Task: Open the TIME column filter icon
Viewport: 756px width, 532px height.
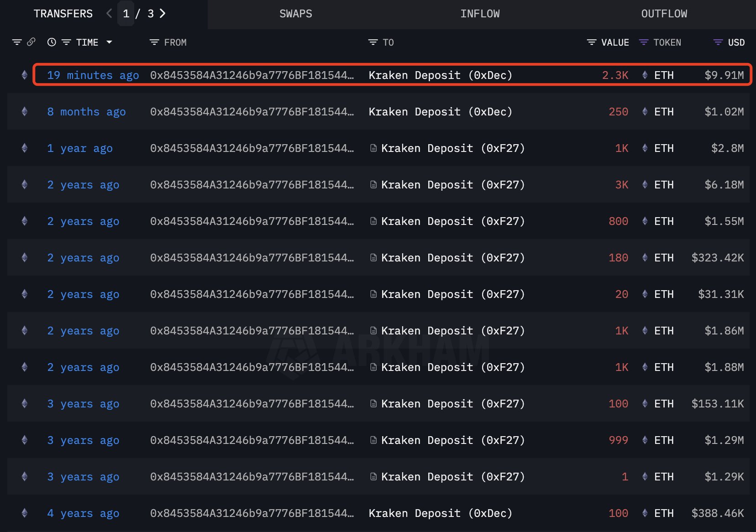Action: coord(66,42)
